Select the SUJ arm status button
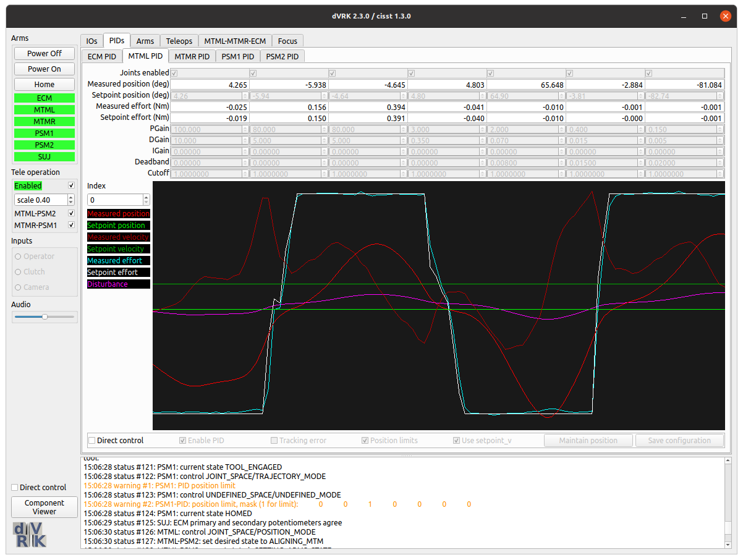The width and height of the screenshot is (743, 560). 45,156
